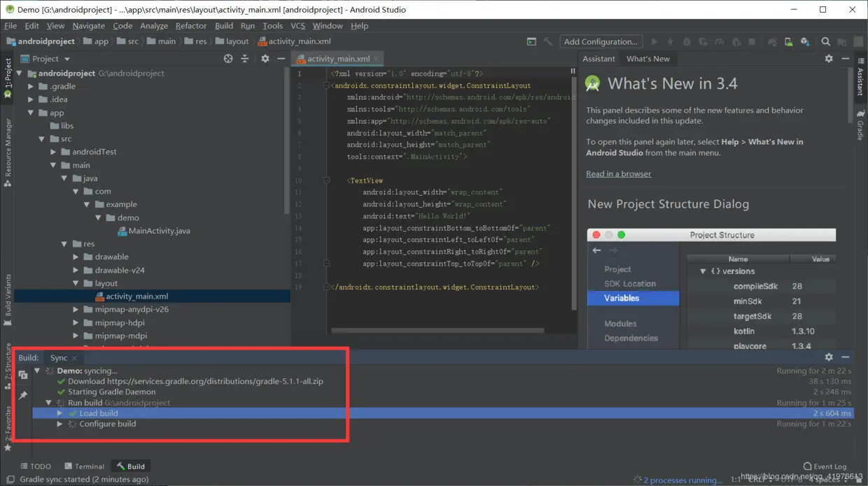Expand the Configure build node
The height and width of the screenshot is (486, 868).
tap(60, 424)
